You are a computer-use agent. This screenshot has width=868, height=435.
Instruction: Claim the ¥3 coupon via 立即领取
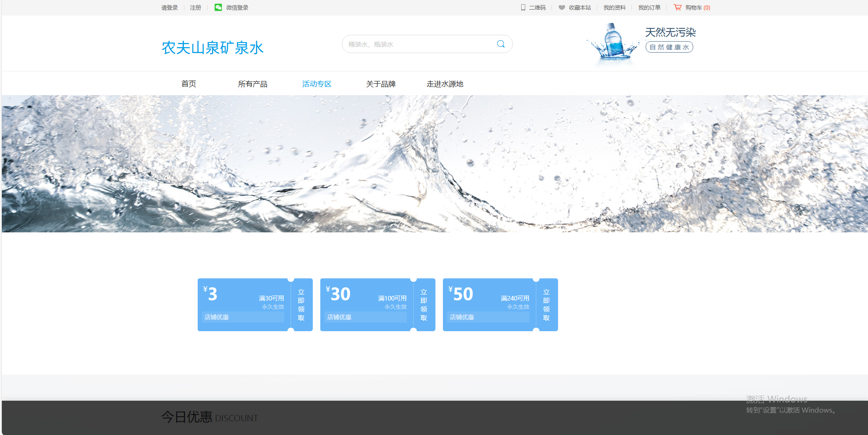[x=301, y=305]
